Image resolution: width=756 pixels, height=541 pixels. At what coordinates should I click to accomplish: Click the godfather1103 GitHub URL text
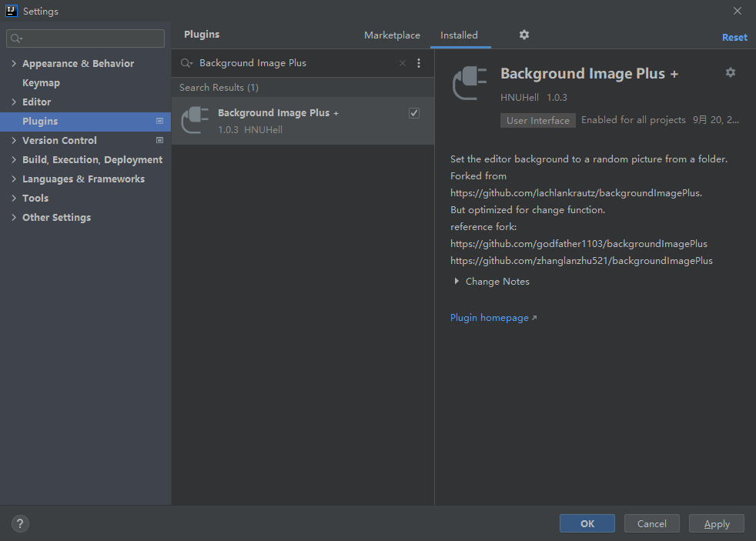coord(579,244)
